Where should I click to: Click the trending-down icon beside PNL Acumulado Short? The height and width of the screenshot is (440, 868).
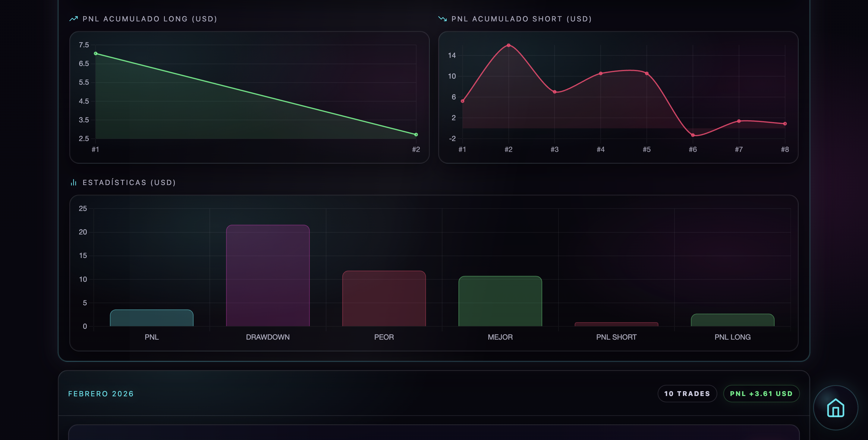pyautogui.click(x=442, y=19)
